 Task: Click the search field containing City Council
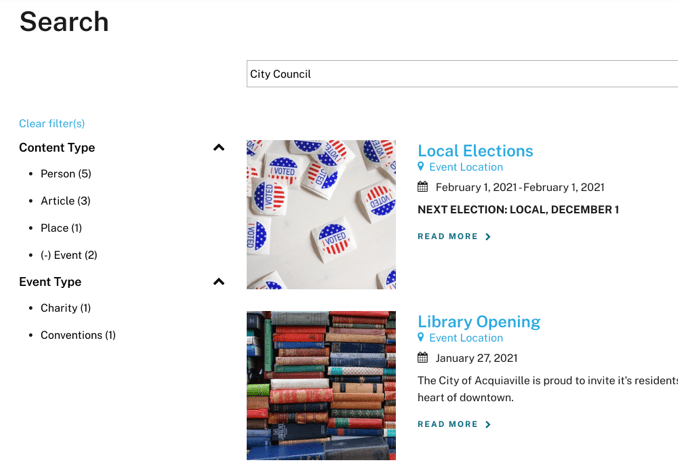[x=460, y=74]
